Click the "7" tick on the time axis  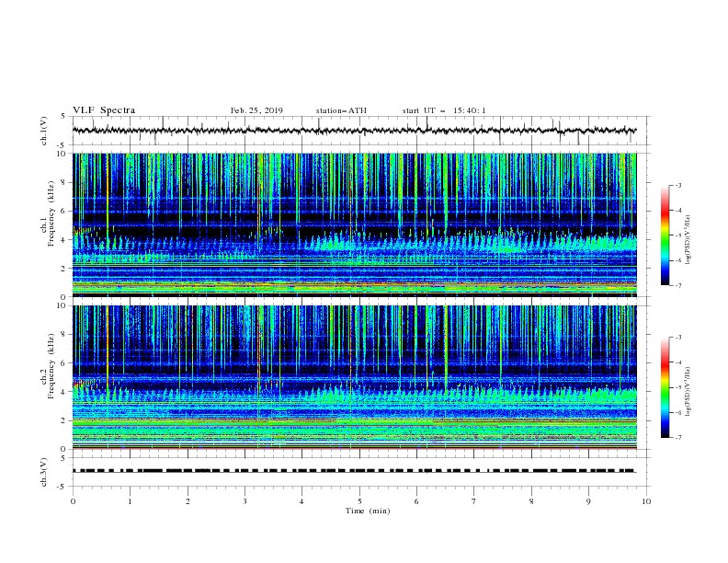coord(473,501)
